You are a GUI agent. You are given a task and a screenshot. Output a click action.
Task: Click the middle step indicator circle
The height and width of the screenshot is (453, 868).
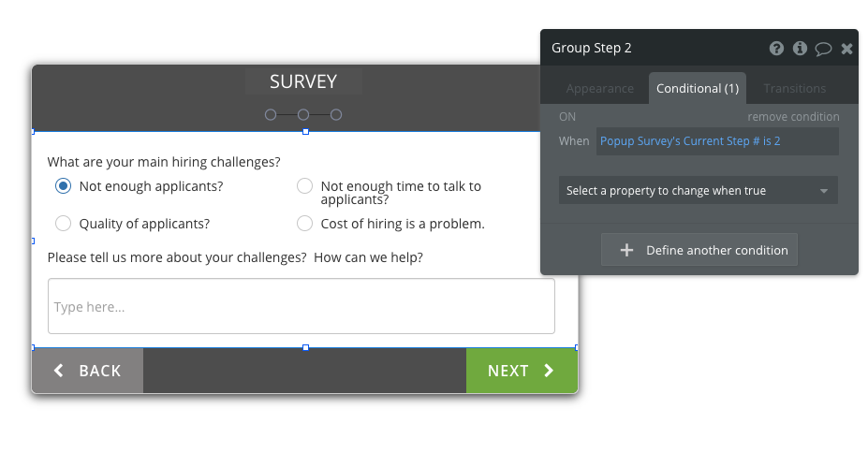click(x=303, y=114)
